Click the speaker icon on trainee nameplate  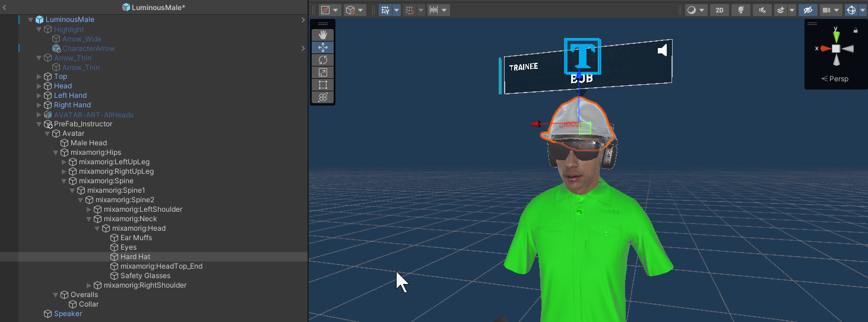[x=663, y=50]
